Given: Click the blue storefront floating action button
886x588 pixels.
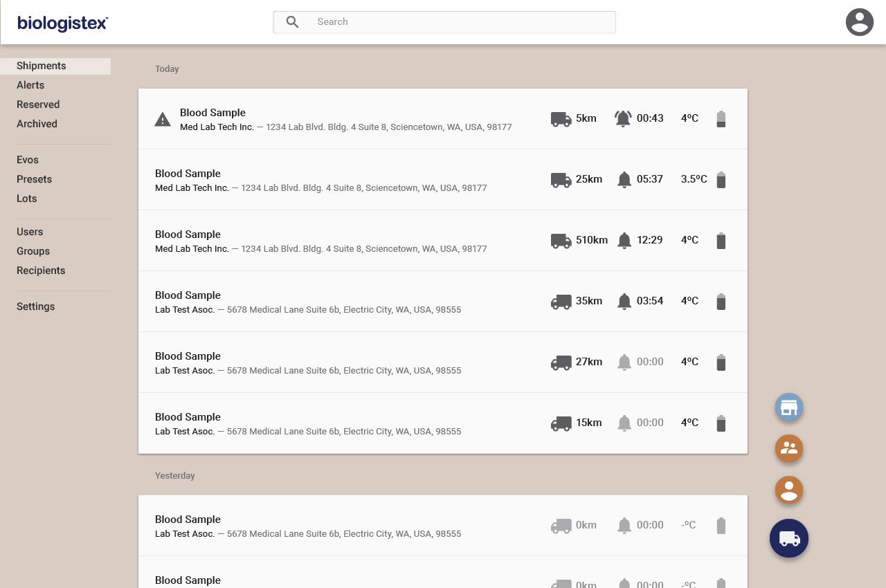Looking at the screenshot, I should click(x=788, y=407).
